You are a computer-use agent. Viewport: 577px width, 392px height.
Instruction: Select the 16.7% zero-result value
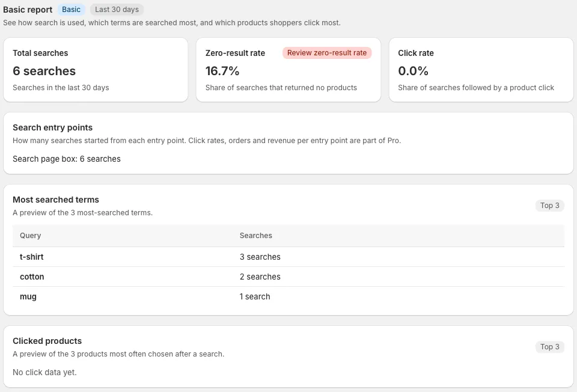point(222,71)
